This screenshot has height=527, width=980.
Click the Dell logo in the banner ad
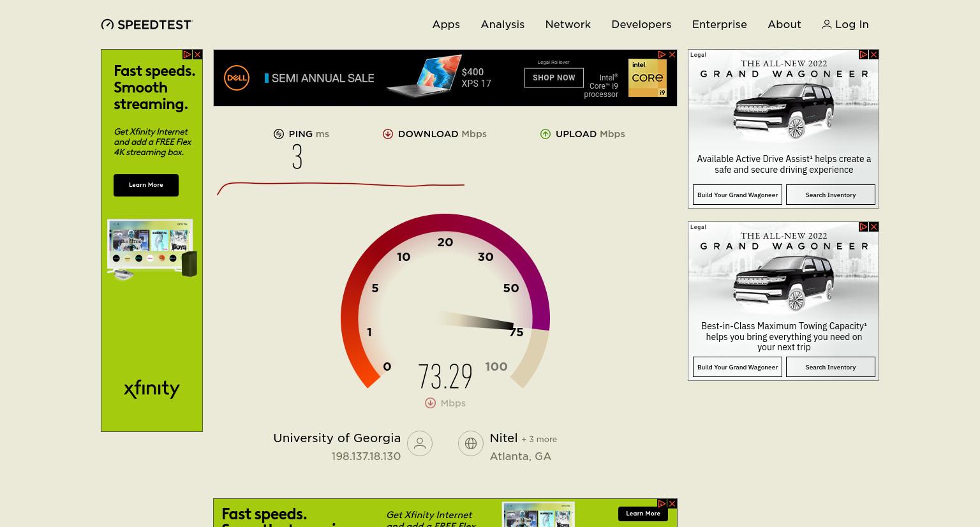tap(237, 78)
